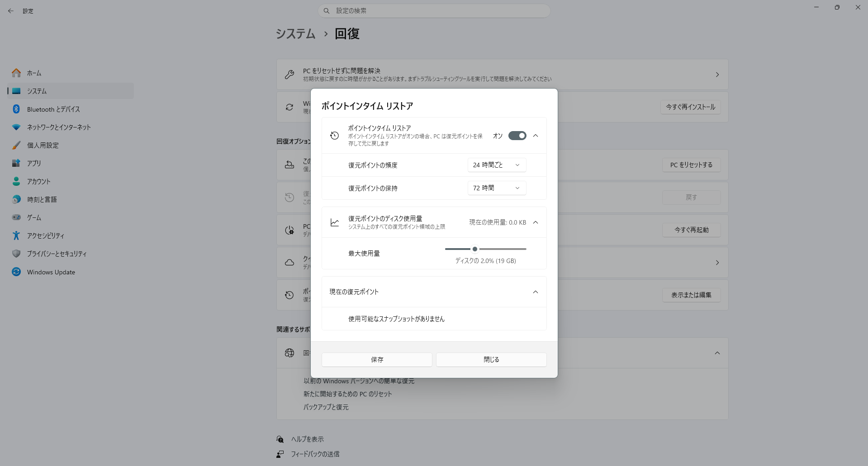Image resolution: width=868 pixels, height=466 pixels.
Task: Collapse the 復元ポイントのディスク使用量 section
Action: (x=536, y=222)
